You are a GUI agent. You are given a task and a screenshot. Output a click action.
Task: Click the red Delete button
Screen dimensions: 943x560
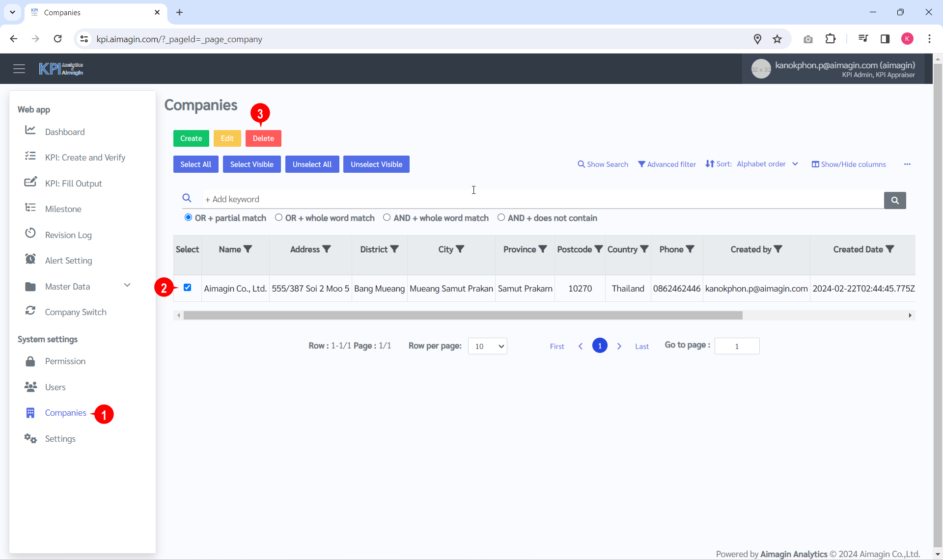[263, 138]
